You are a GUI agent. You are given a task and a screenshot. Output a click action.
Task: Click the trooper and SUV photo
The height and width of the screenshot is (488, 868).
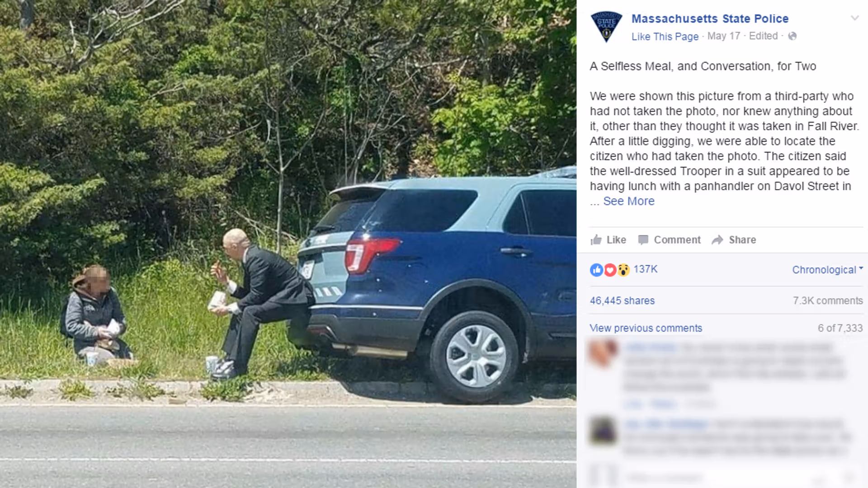point(288,244)
